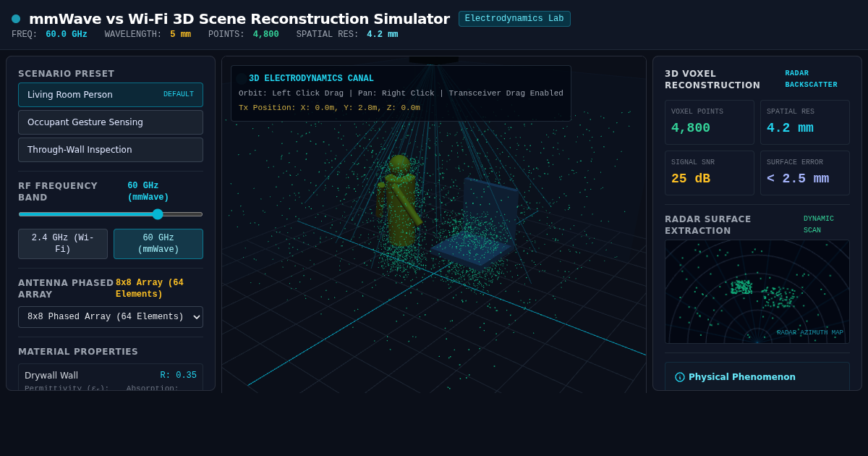Click the header POINTS 4,800 value
868x456 pixels.
click(265, 35)
